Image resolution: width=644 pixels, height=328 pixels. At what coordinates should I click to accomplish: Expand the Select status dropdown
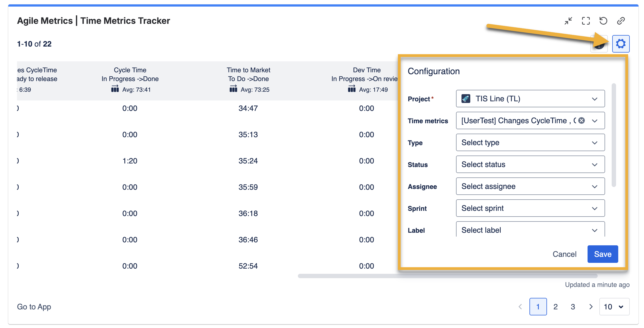[x=530, y=164]
